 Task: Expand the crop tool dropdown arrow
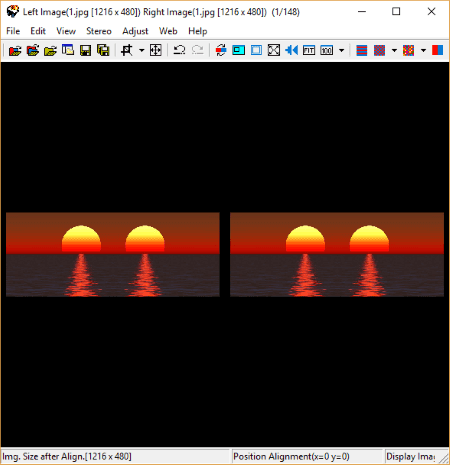[141, 50]
